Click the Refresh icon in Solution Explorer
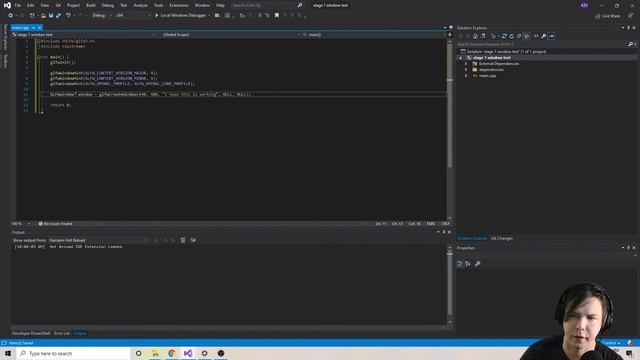Screen dimensions: 640x360 (x=511, y=36)
